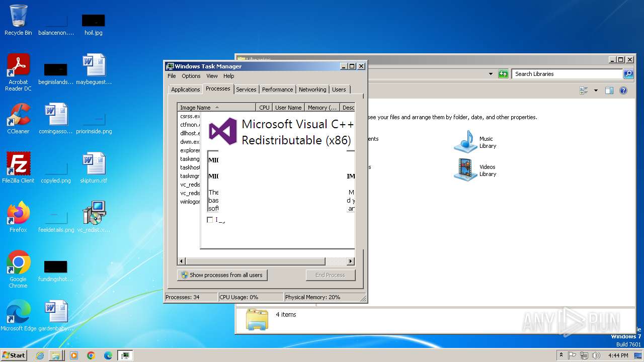644x362 pixels.
Task: Open the view options dropdown arrow in Libraries
Action: point(596,90)
